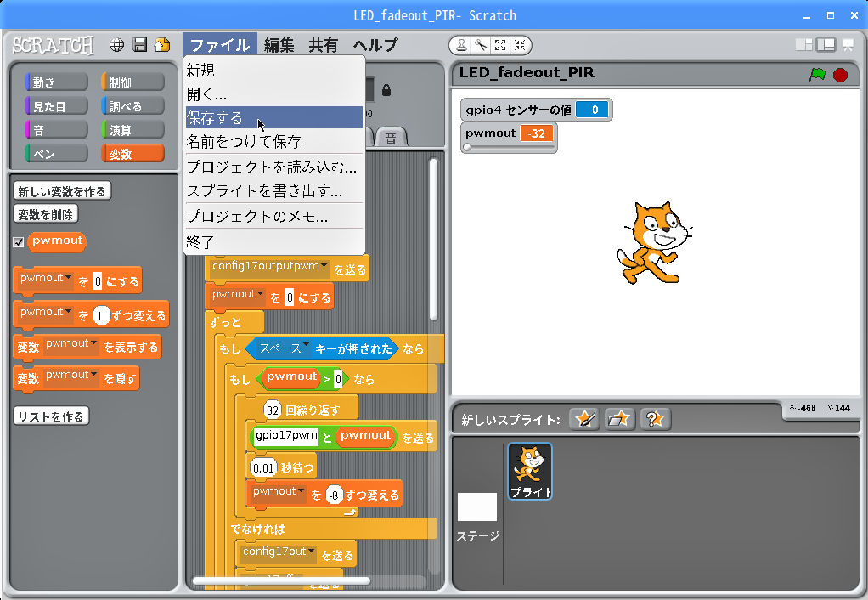Click the scripts area vertical scrollbar
This screenshot has width=868, height=600.
433,240
